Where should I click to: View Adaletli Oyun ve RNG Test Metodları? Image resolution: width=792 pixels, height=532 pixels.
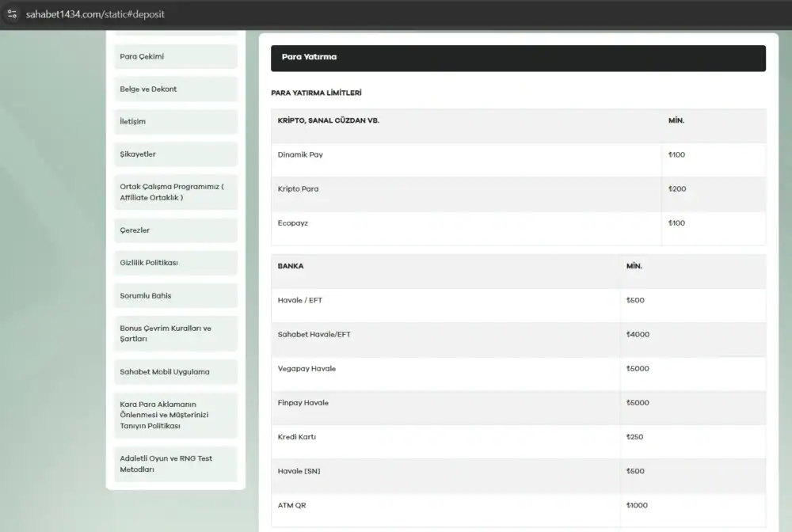click(x=175, y=464)
